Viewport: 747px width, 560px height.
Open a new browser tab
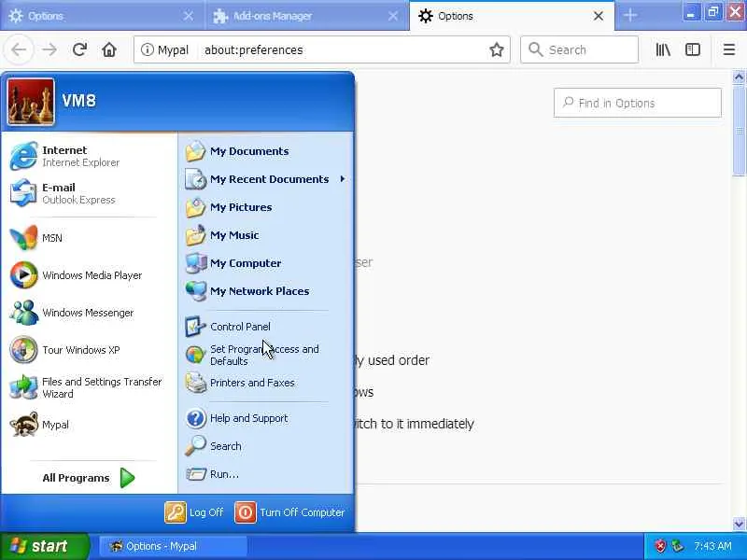(629, 16)
